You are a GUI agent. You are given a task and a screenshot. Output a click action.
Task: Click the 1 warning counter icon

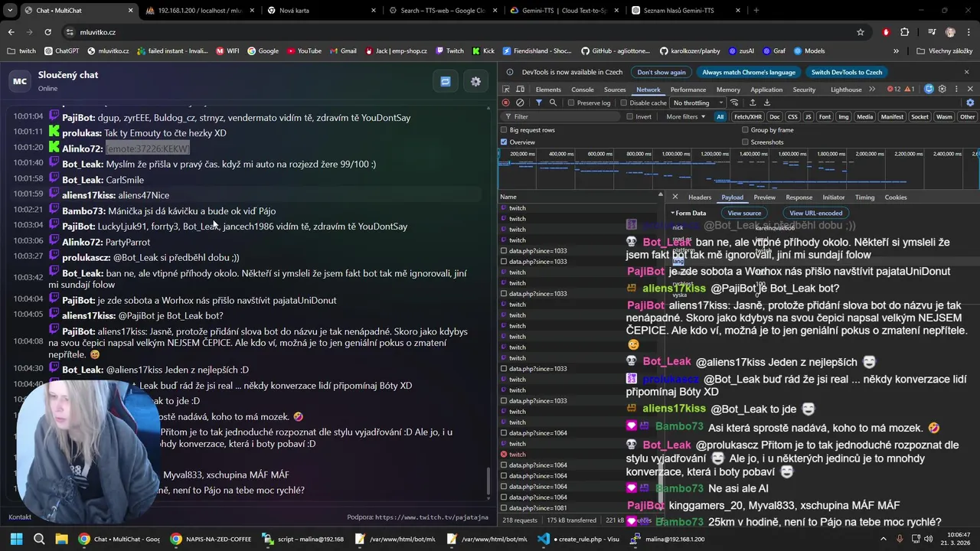910,90
